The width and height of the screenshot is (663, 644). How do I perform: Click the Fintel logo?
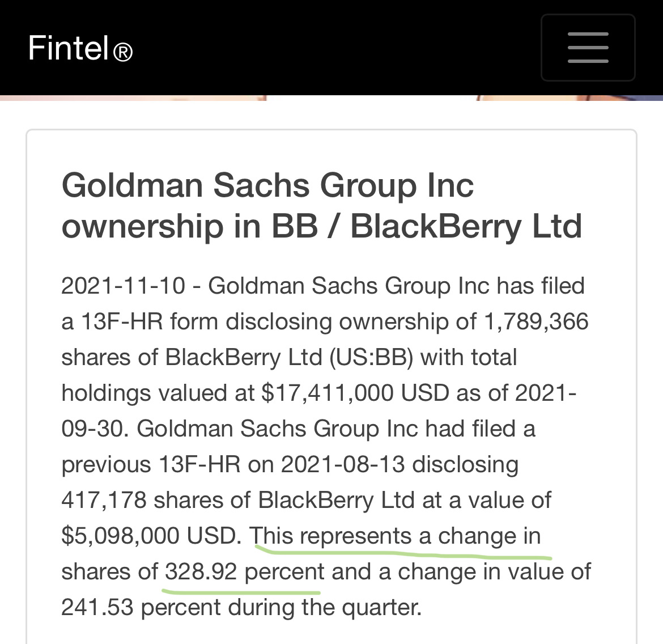tap(80, 48)
